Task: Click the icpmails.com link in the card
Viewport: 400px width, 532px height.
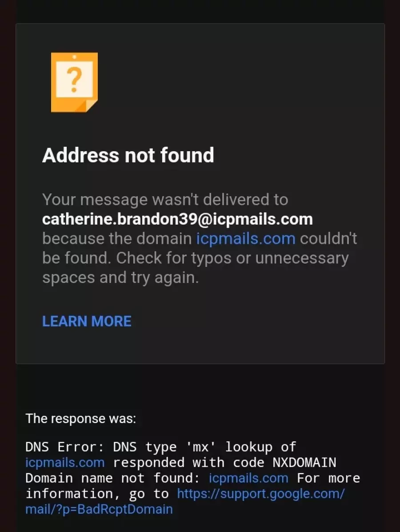Action: [x=246, y=238]
